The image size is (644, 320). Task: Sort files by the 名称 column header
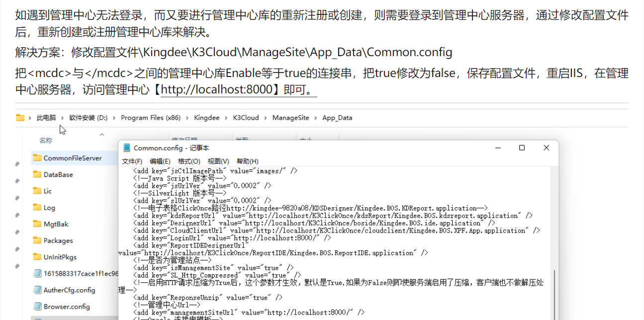[46, 141]
